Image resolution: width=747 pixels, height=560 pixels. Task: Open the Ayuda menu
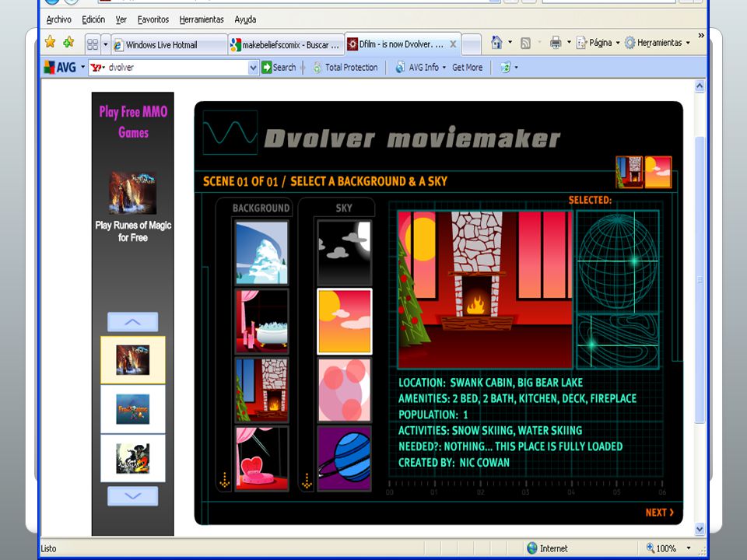[x=245, y=19]
